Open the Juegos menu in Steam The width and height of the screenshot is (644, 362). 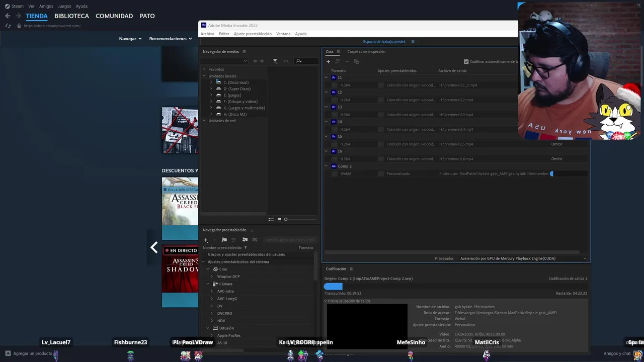point(64,6)
